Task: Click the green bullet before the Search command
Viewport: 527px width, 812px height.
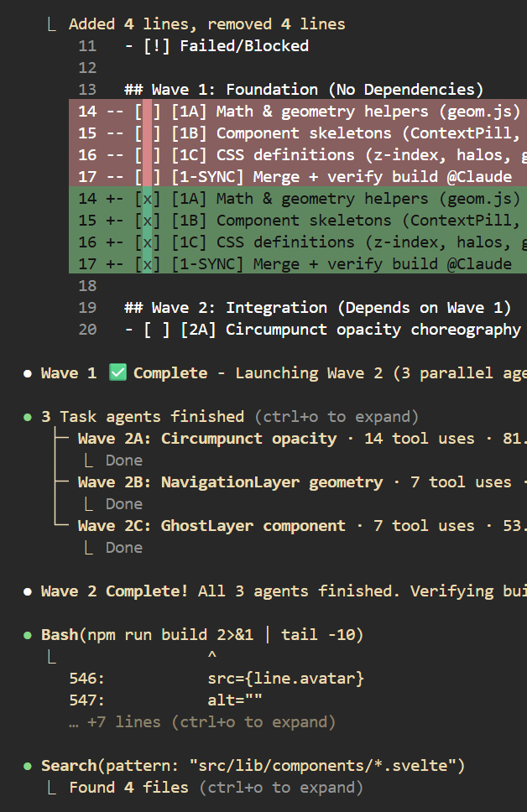Action: point(28,767)
